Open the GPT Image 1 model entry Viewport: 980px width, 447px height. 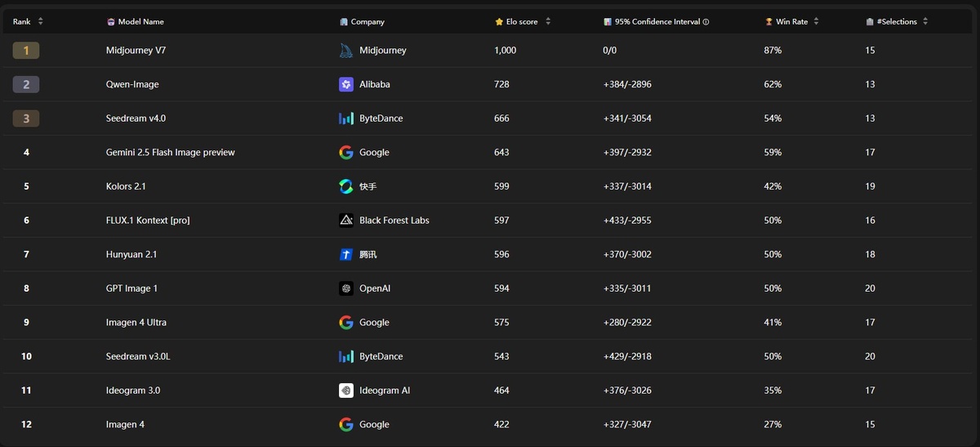(x=131, y=288)
